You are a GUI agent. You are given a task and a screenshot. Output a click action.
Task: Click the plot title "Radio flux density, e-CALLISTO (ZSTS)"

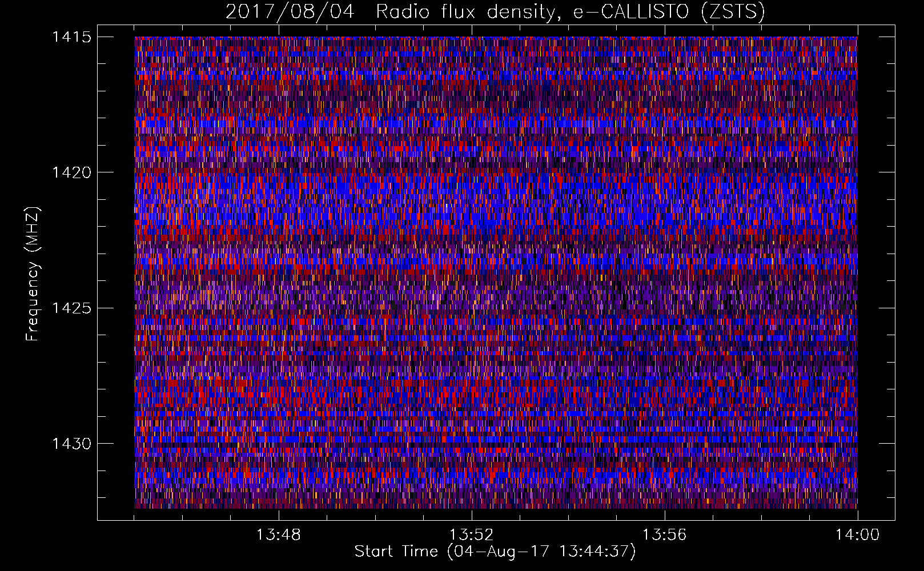coord(570,11)
